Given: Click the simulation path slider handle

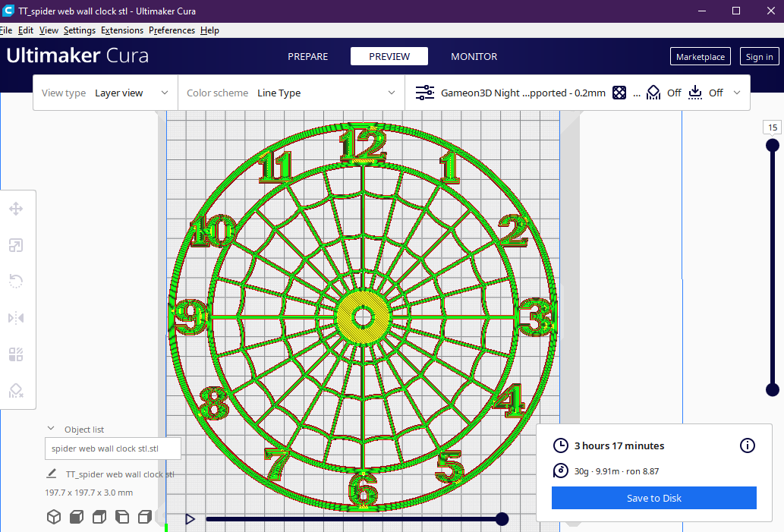Looking at the screenshot, I should tap(502, 519).
